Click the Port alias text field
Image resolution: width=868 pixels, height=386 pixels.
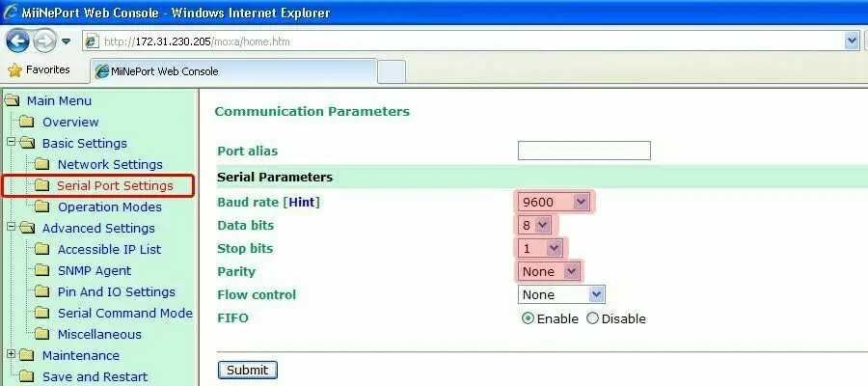pyautogui.click(x=583, y=151)
